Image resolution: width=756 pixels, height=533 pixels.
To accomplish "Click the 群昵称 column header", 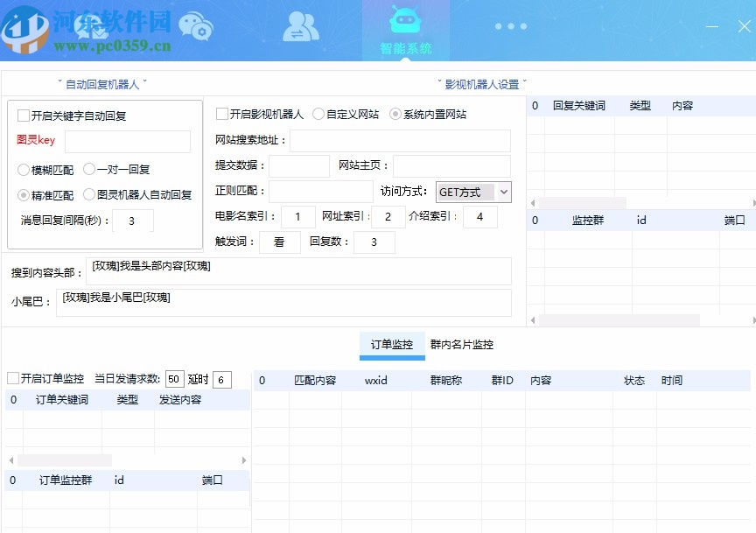I will point(446,381).
